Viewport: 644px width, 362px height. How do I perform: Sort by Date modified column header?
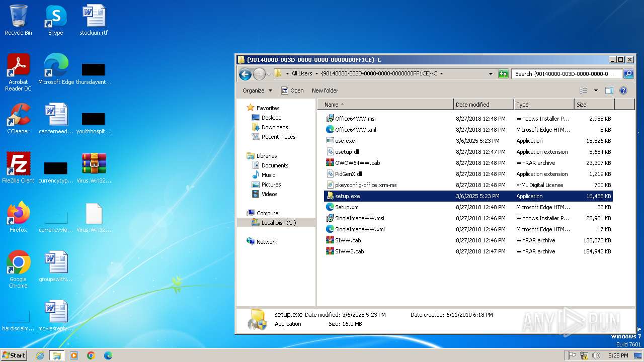pos(484,105)
